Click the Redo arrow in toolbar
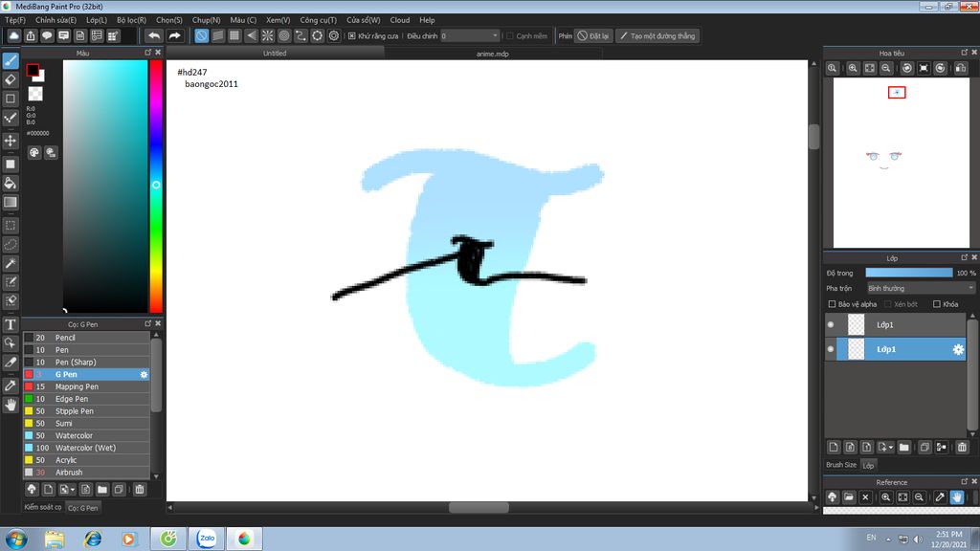This screenshot has width=980, height=551. click(174, 35)
